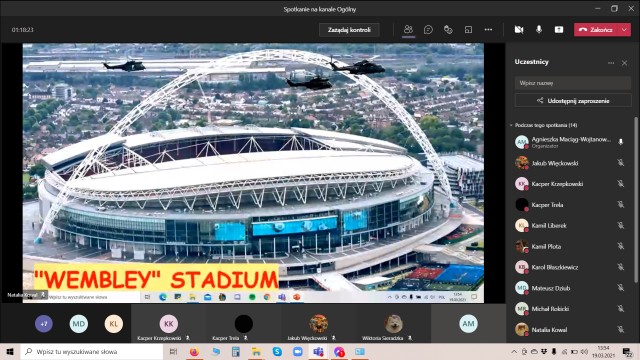
Task: Open breakout rooms icon in toolbar
Action: [x=468, y=29]
